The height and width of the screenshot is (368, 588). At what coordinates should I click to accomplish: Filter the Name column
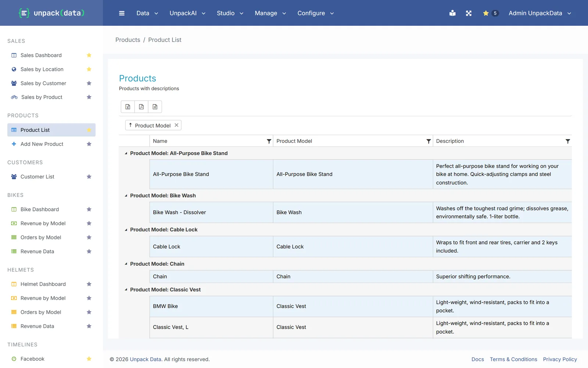(269, 141)
